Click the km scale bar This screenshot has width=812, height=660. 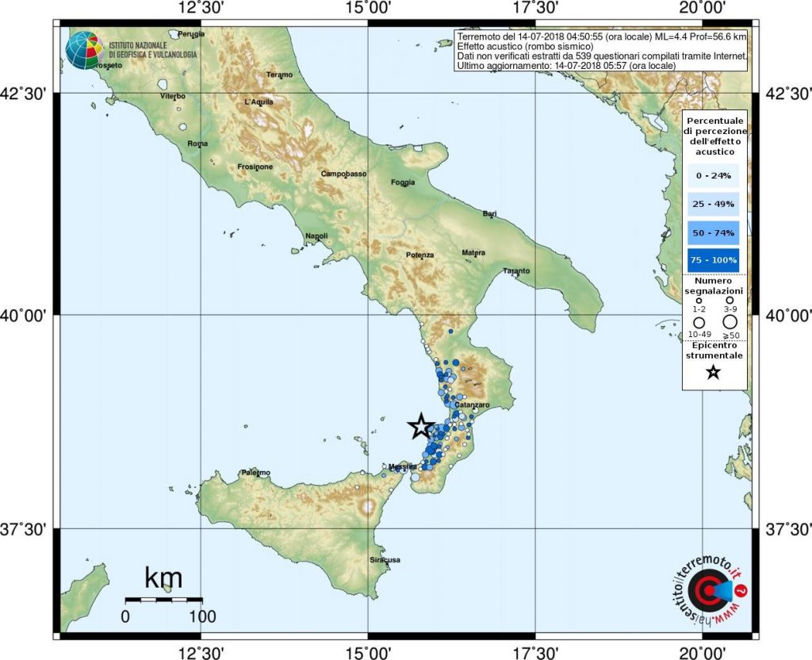tap(163, 600)
